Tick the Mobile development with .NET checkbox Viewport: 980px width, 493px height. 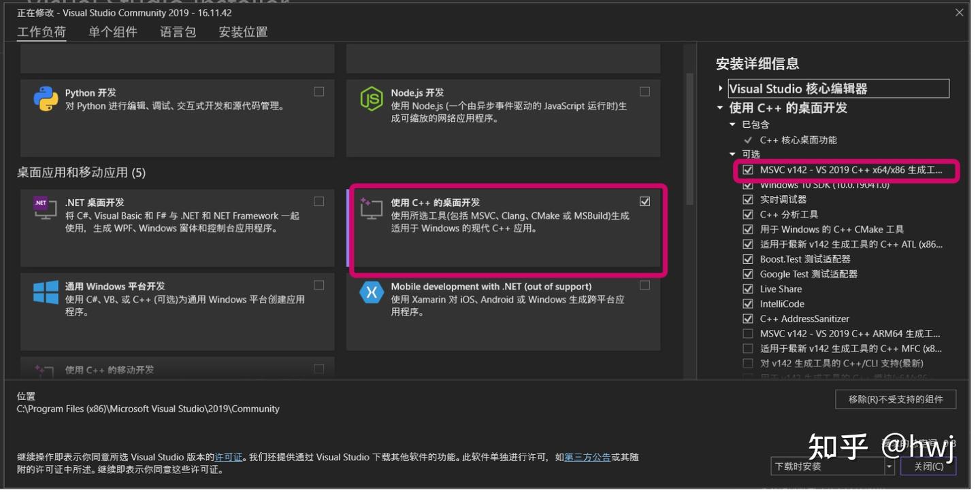coord(644,286)
